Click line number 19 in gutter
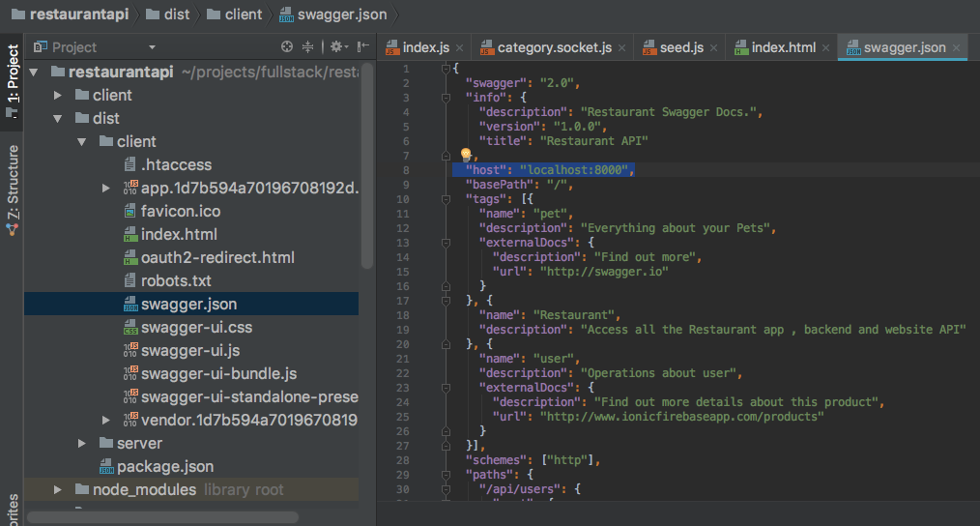Viewport: 980px width, 526px height. [x=402, y=330]
